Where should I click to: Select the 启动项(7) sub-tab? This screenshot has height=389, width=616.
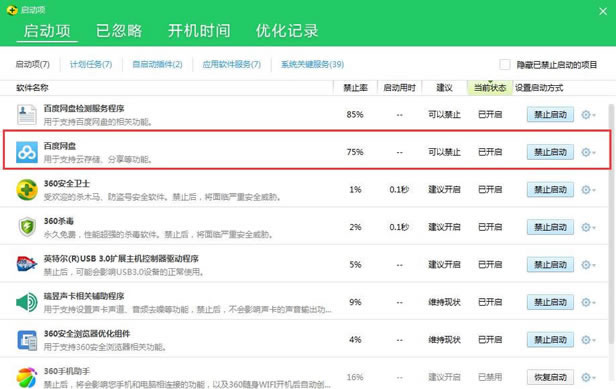click(33, 64)
